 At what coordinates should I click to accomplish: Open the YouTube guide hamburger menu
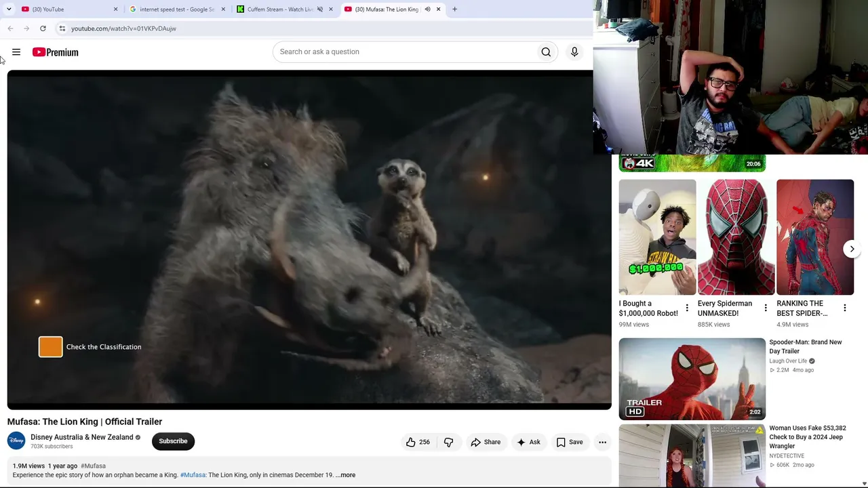(16, 52)
